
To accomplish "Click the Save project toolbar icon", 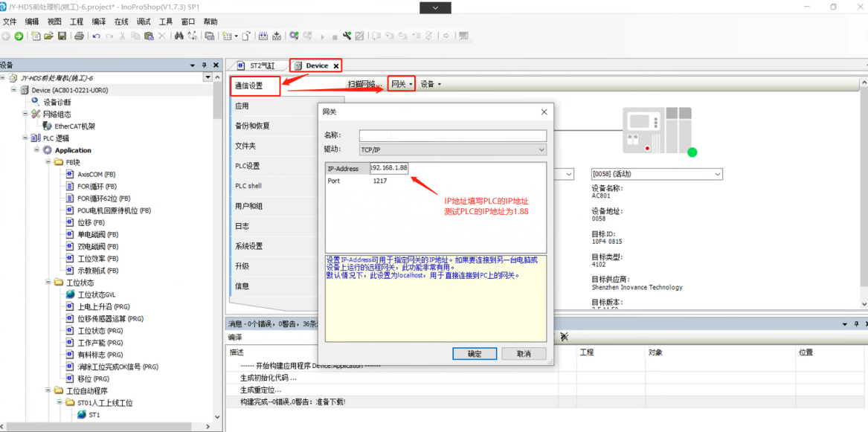I will tap(62, 36).
